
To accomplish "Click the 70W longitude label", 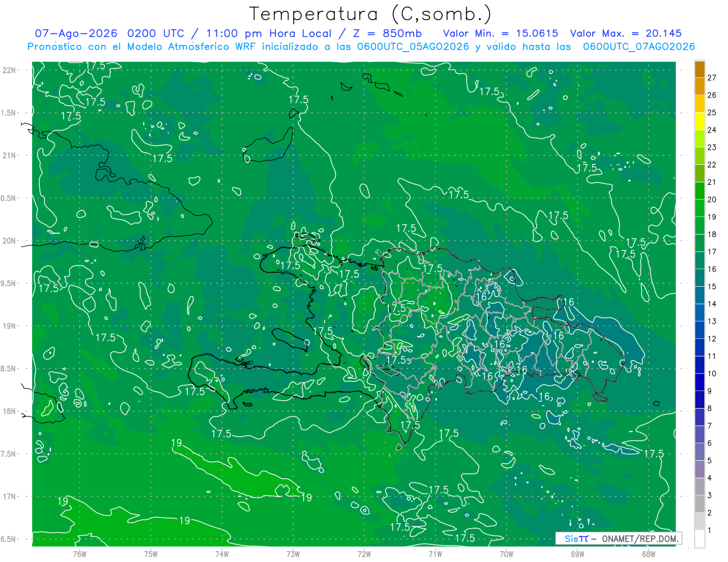I will pyautogui.click(x=507, y=554).
